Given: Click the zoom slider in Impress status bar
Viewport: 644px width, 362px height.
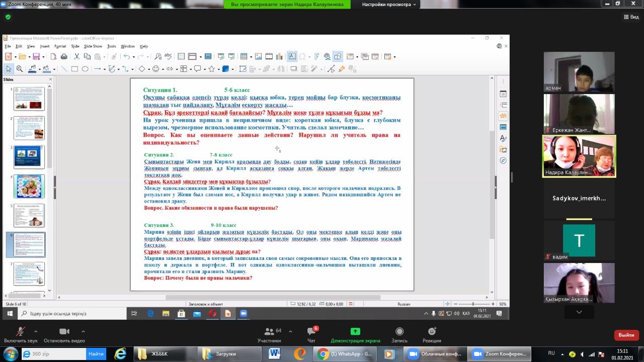Looking at the screenshot, I should (x=472, y=304).
